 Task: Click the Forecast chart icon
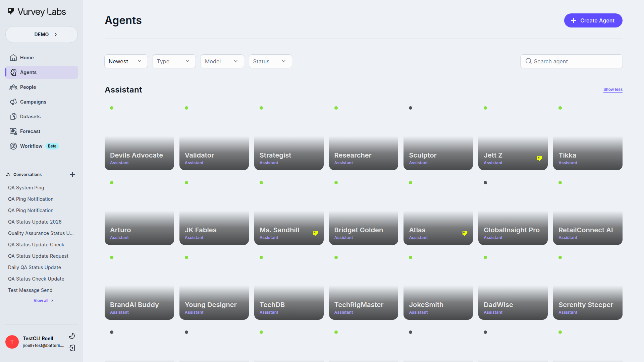(x=13, y=131)
